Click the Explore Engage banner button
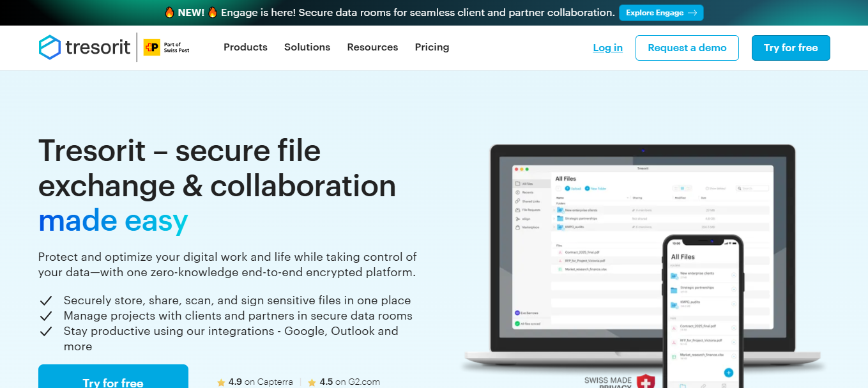868x388 pixels. pos(661,13)
